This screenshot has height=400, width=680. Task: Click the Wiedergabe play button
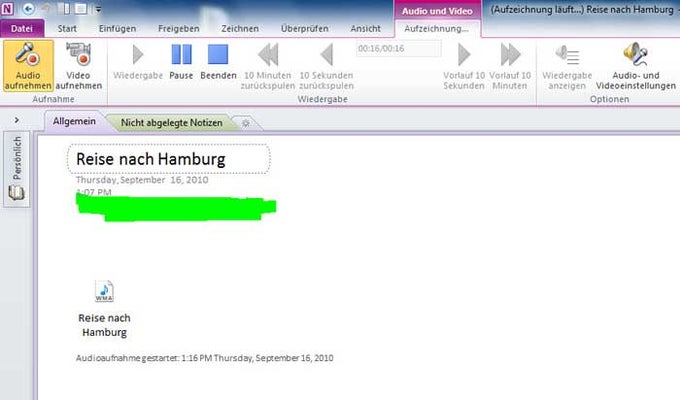(x=138, y=61)
